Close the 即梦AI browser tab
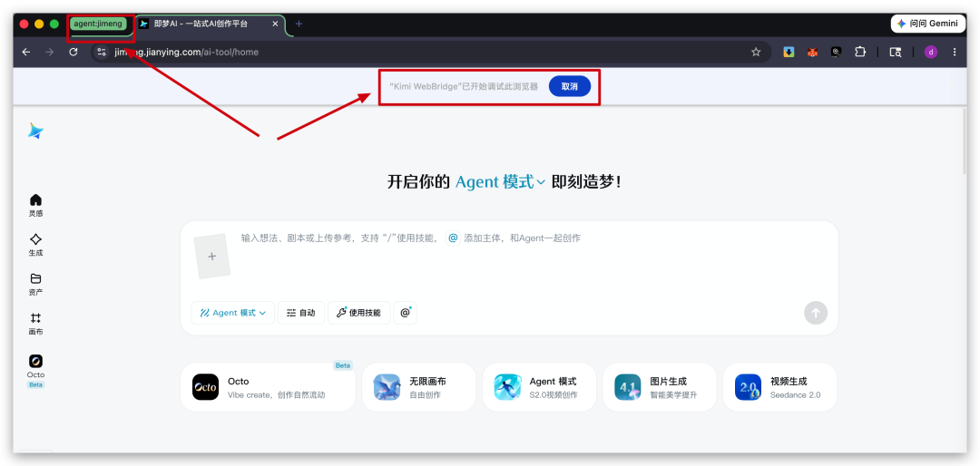Screen dimensions: 980x466 pos(275,24)
